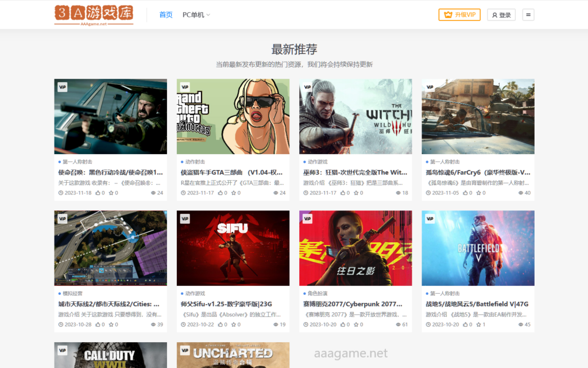Click description 《孤岛惊魂6》是由育碧制作的第一人称射
This screenshot has width=588, height=368.
[478, 183]
